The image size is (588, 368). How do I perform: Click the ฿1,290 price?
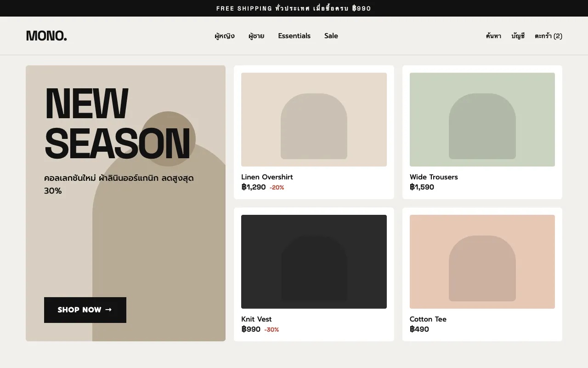pos(254,187)
